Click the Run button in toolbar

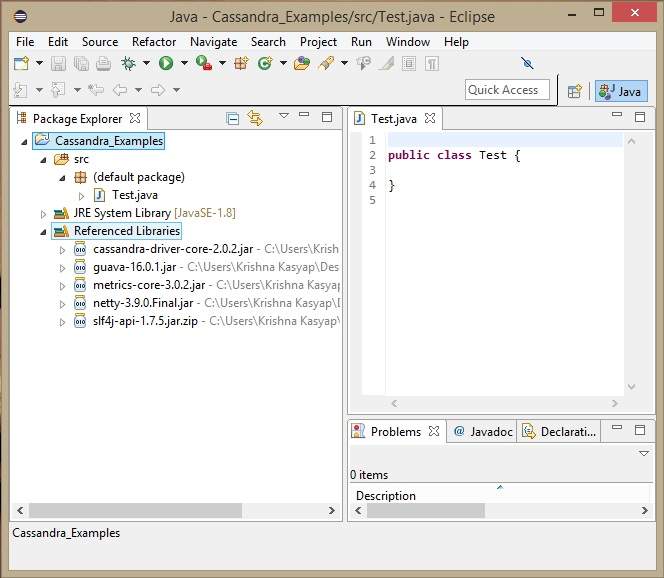166,63
